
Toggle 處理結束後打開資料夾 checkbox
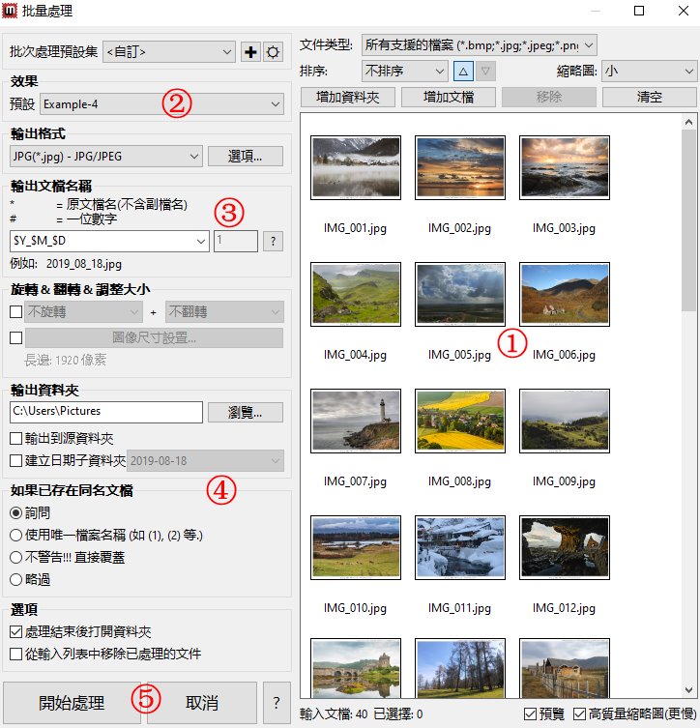tap(15, 631)
